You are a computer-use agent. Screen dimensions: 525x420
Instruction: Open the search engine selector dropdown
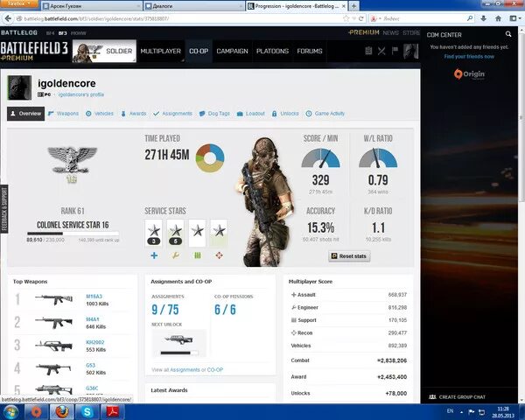(376, 18)
